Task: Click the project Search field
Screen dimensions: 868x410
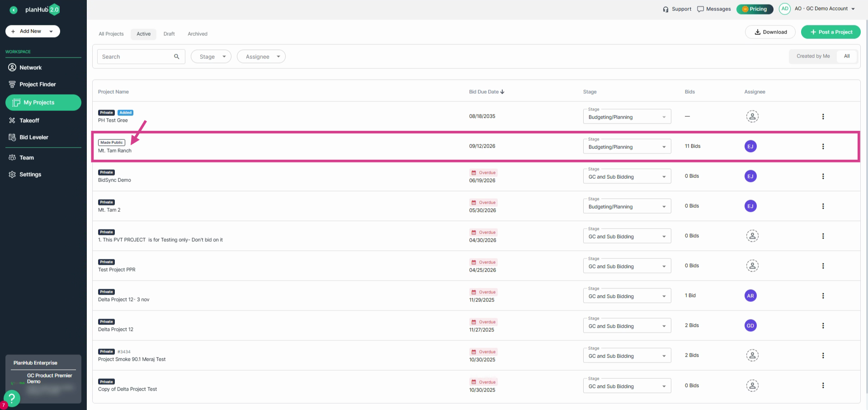Action: (x=141, y=57)
